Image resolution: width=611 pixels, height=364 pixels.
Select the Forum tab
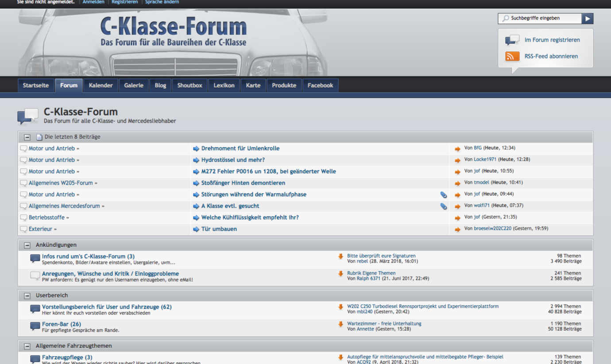[x=69, y=85]
